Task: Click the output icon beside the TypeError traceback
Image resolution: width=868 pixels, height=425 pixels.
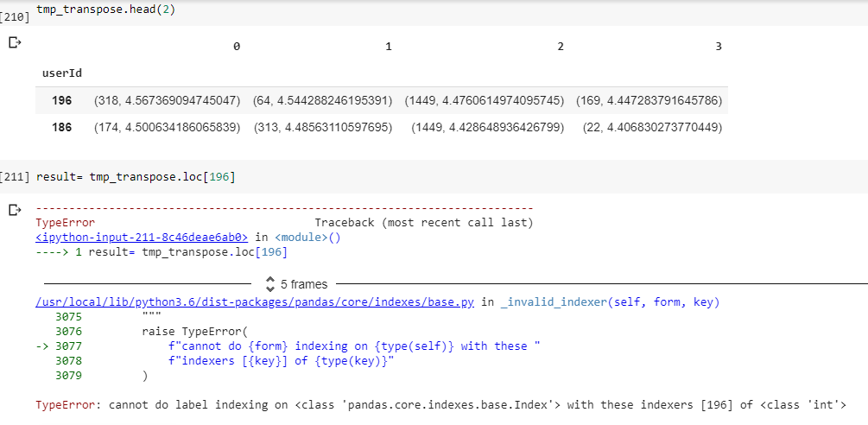Action: pos(15,210)
